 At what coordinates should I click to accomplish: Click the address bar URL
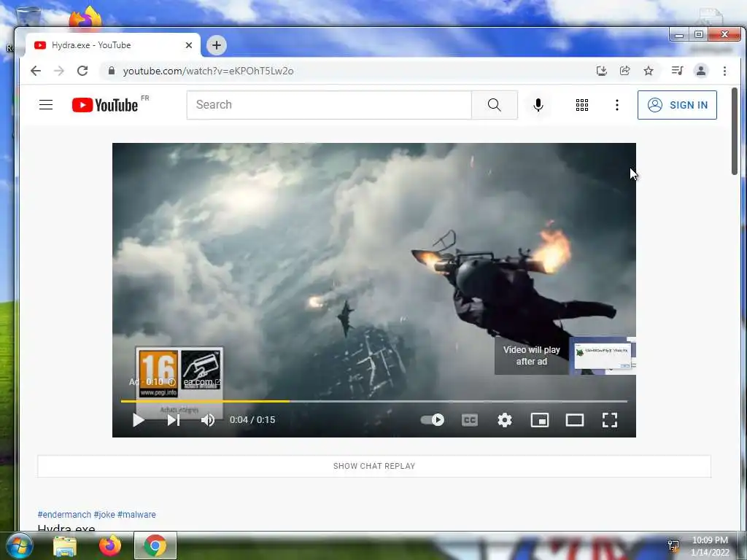tap(208, 71)
